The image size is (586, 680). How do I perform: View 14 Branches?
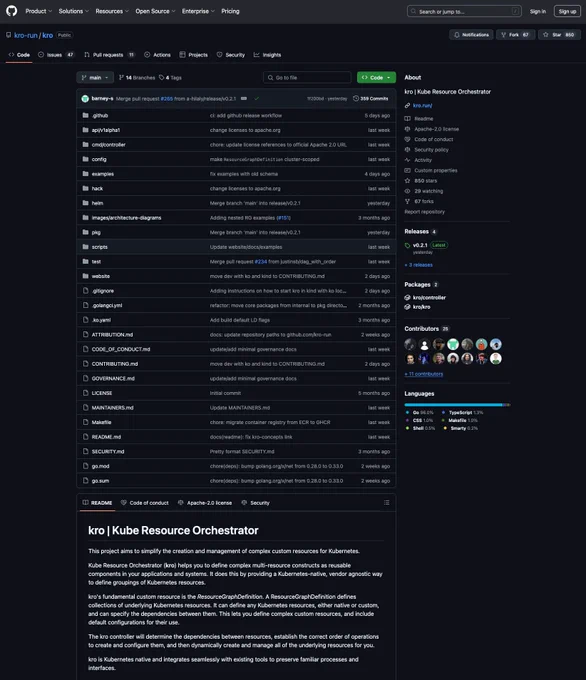(x=137, y=78)
